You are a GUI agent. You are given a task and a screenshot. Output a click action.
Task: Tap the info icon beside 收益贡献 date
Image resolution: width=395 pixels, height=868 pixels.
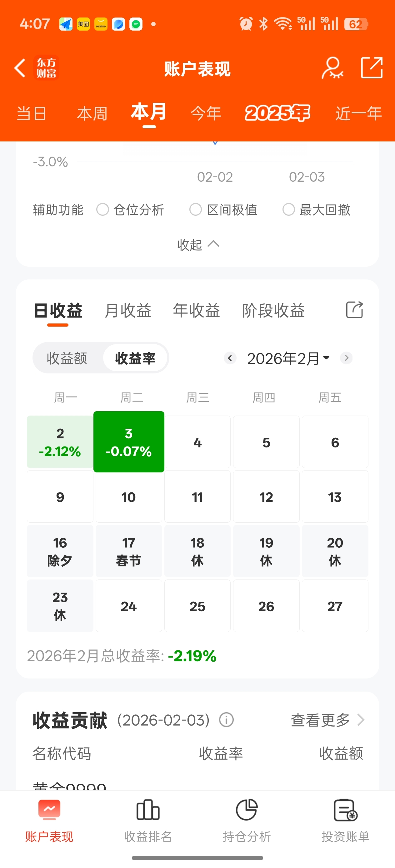(226, 720)
